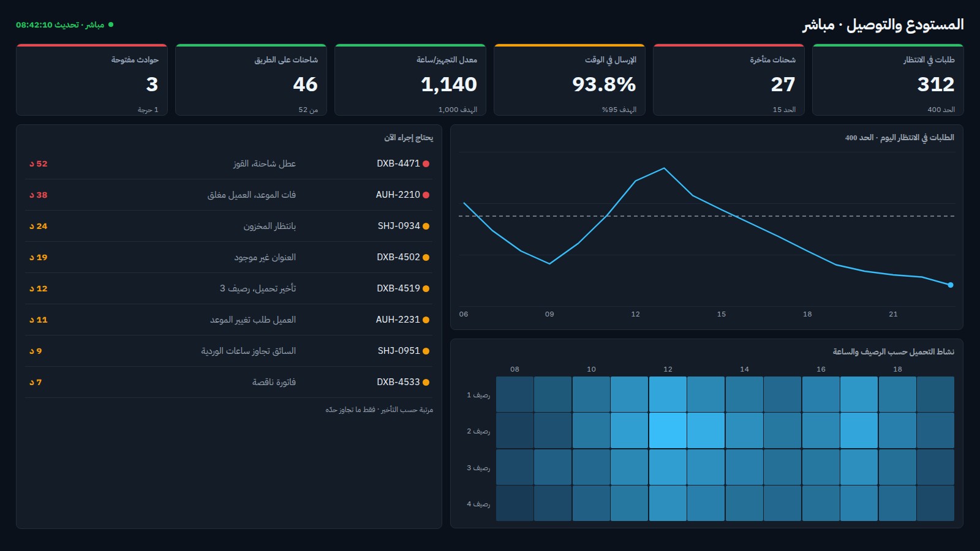The height and width of the screenshot is (551, 980).
Task: Click the يحتاج إجراء الآن panel heading
Action: tap(409, 138)
